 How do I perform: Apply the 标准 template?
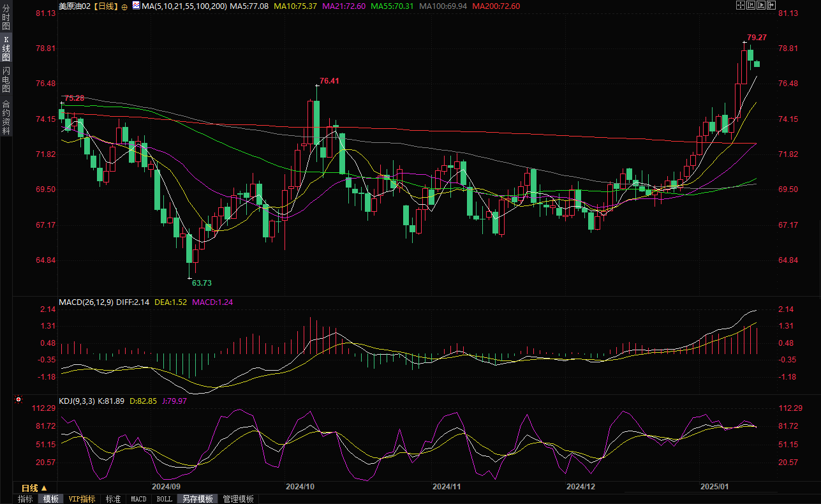113,499
